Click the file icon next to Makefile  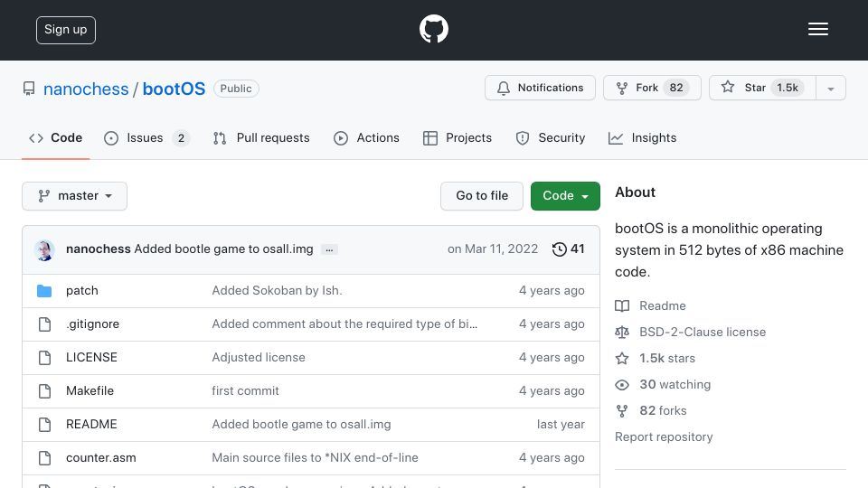45,391
